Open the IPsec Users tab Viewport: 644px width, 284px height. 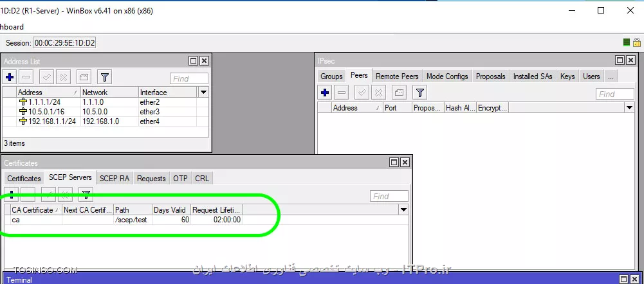[591, 76]
